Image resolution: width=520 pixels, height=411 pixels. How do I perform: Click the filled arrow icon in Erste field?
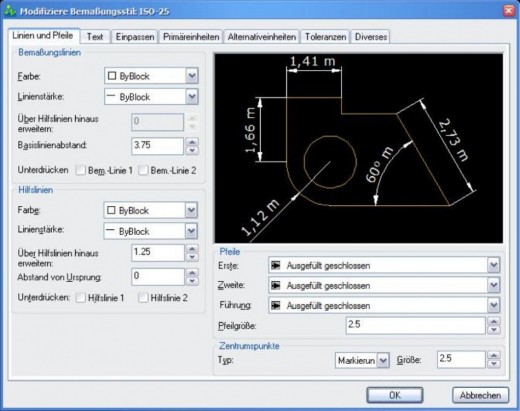pyautogui.click(x=275, y=265)
